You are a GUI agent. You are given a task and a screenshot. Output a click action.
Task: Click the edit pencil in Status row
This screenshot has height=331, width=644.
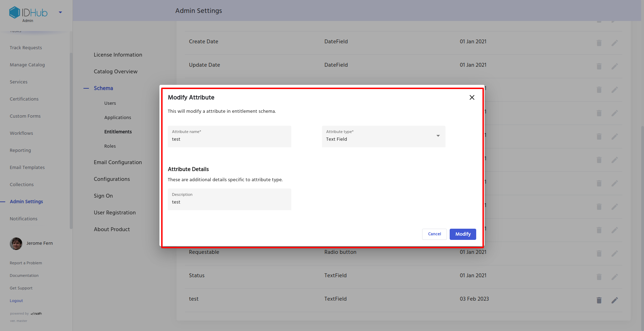click(615, 277)
